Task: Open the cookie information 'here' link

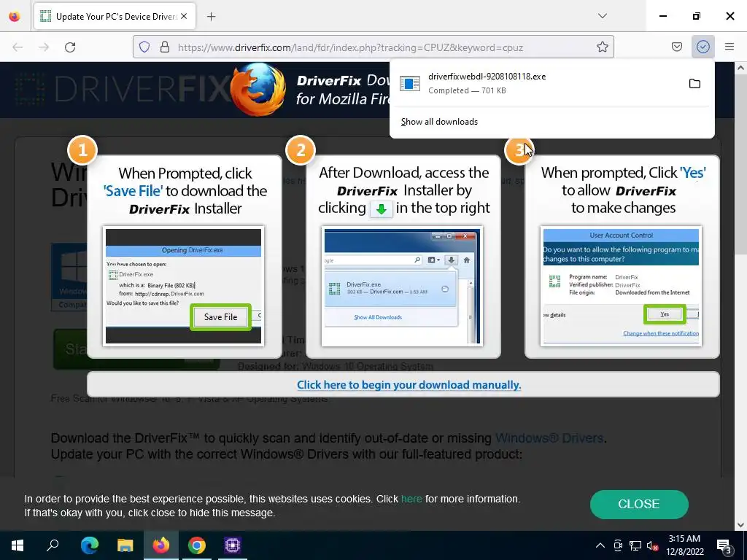Action: pos(411,499)
